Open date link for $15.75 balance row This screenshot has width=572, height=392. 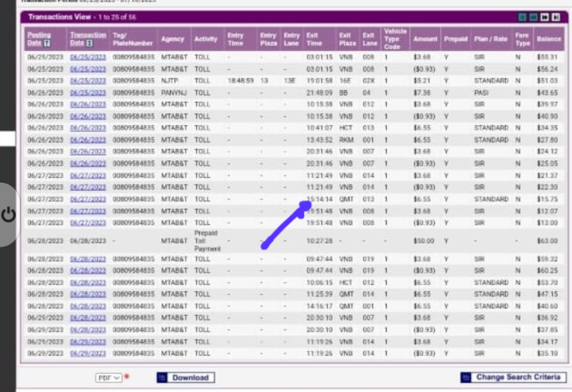pyautogui.click(x=88, y=199)
